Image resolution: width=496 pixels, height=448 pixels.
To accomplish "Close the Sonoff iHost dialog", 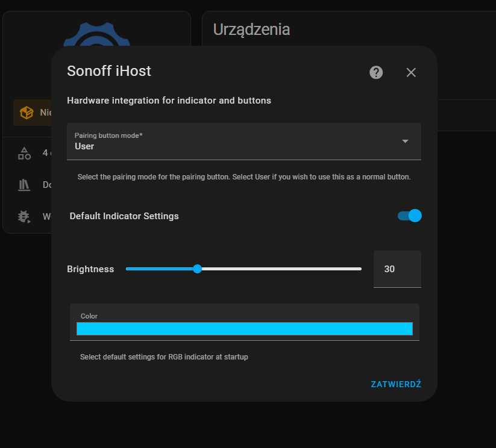I will click(411, 72).
